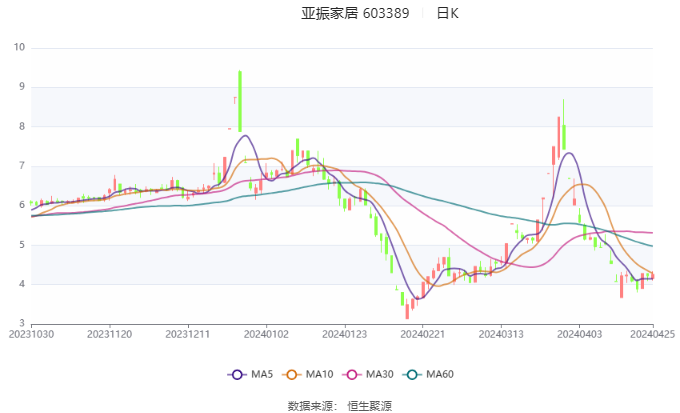Click the x-axis date label 20240123
This screenshot has width=680, height=413.
click(344, 334)
